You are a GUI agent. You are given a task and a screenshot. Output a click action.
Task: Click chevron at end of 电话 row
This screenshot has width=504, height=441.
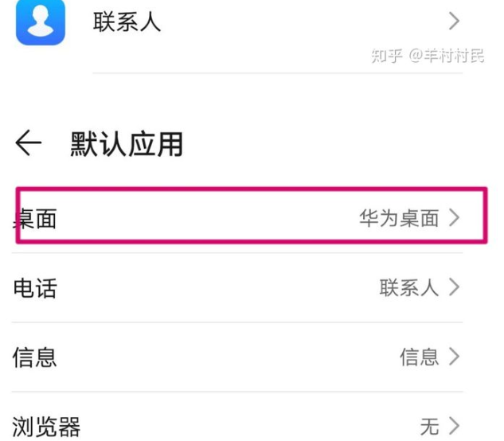(x=455, y=287)
